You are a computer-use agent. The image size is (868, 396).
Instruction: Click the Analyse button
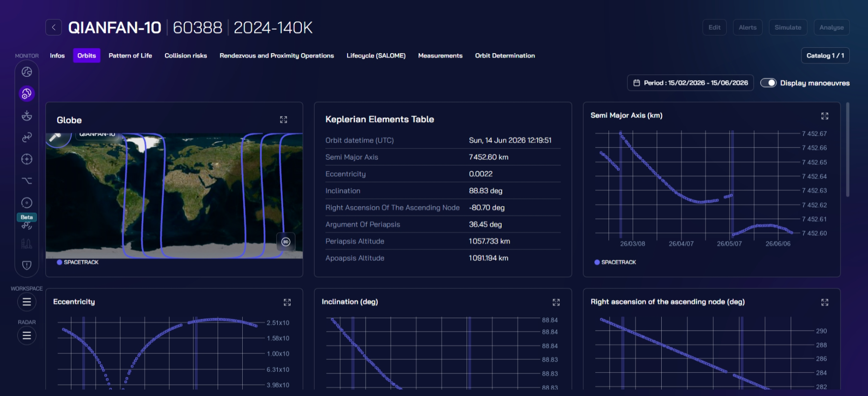pyautogui.click(x=832, y=28)
